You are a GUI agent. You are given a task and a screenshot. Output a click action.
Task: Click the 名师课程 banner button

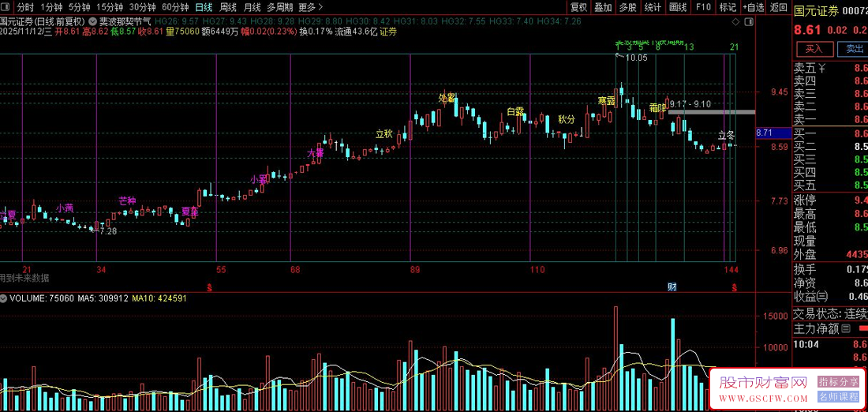839,397
